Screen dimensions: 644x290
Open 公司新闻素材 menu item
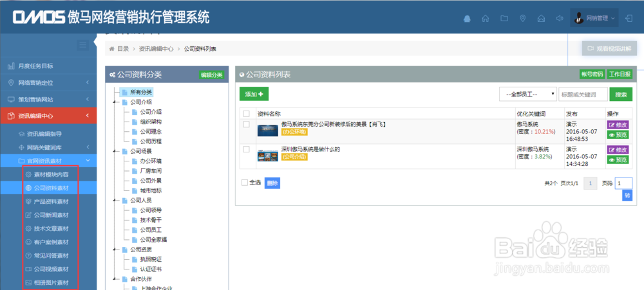pos(48,215)
